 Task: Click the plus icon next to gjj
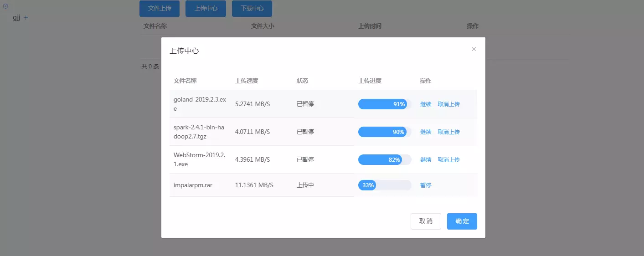pos(26,18)
